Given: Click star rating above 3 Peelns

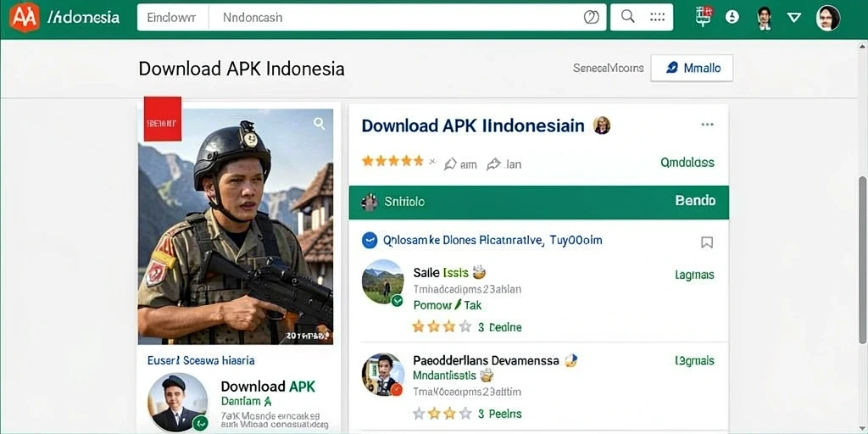Looking at the screenshot, I should click(x=442, y=413).
